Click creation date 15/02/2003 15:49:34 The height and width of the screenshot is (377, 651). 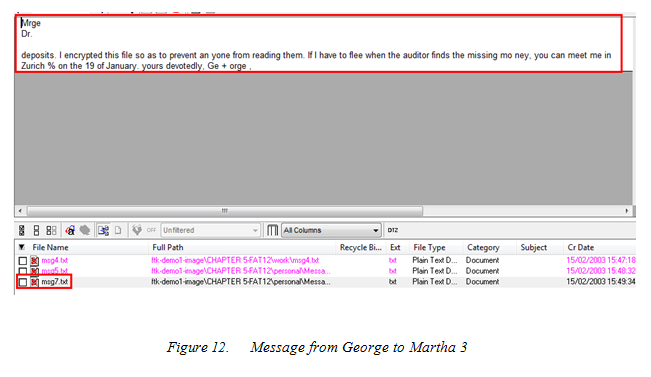(x=601, y=282)
